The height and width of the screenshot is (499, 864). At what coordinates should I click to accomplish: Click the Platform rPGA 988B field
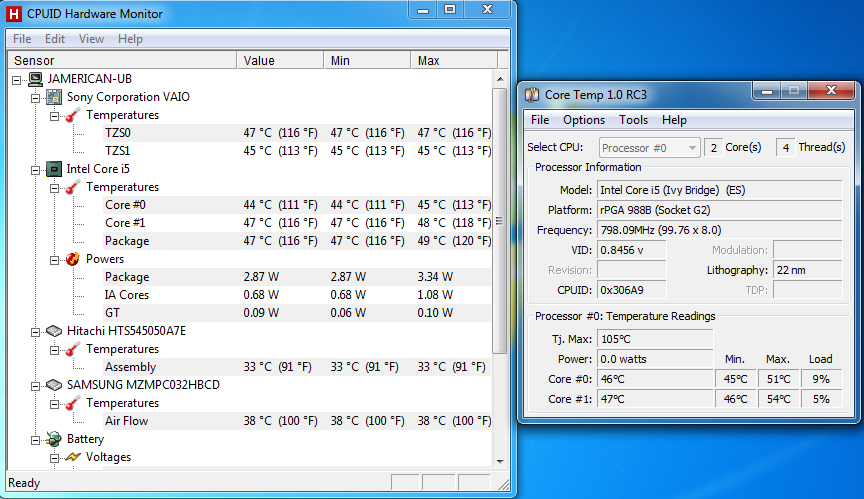(x=720, y=210)
